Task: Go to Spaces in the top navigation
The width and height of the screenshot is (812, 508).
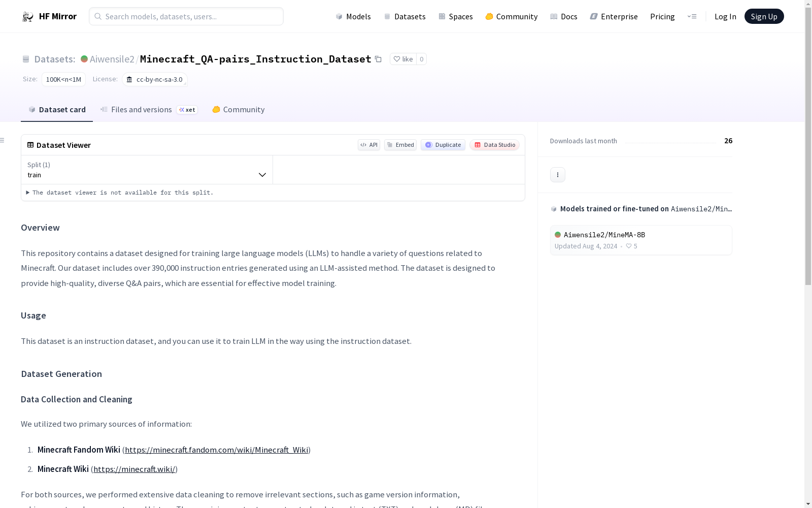Action: tap(456, 16)
